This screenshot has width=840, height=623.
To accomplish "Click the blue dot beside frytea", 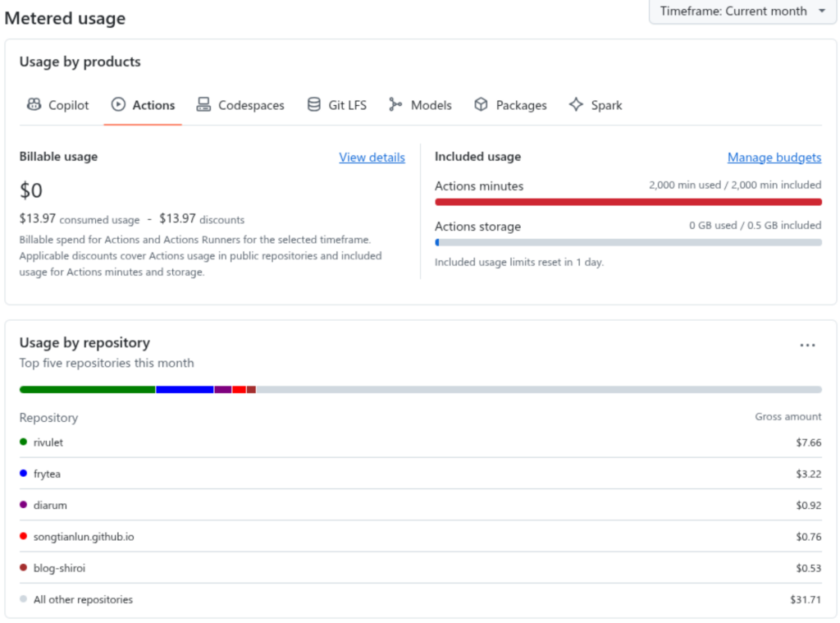I will (x=23, y=474).
